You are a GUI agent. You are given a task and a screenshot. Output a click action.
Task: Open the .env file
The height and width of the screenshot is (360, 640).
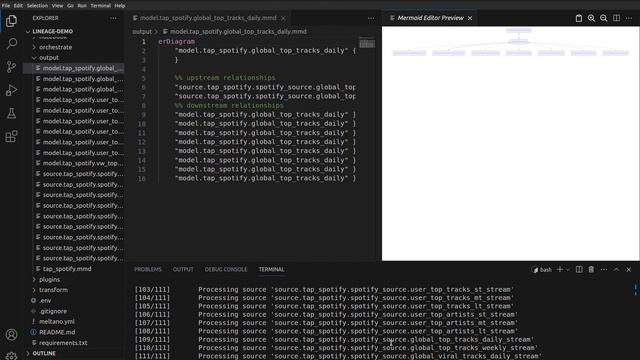click(45, 301)
